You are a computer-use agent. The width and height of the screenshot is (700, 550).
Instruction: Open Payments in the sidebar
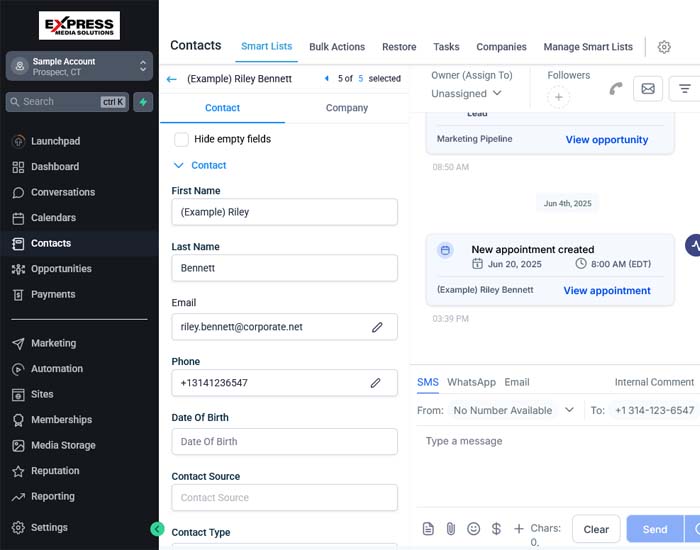pos(43,294)
